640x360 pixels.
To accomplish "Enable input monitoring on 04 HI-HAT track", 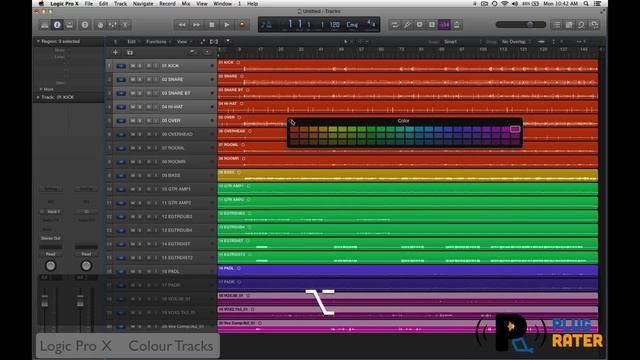I will [156, 107].
